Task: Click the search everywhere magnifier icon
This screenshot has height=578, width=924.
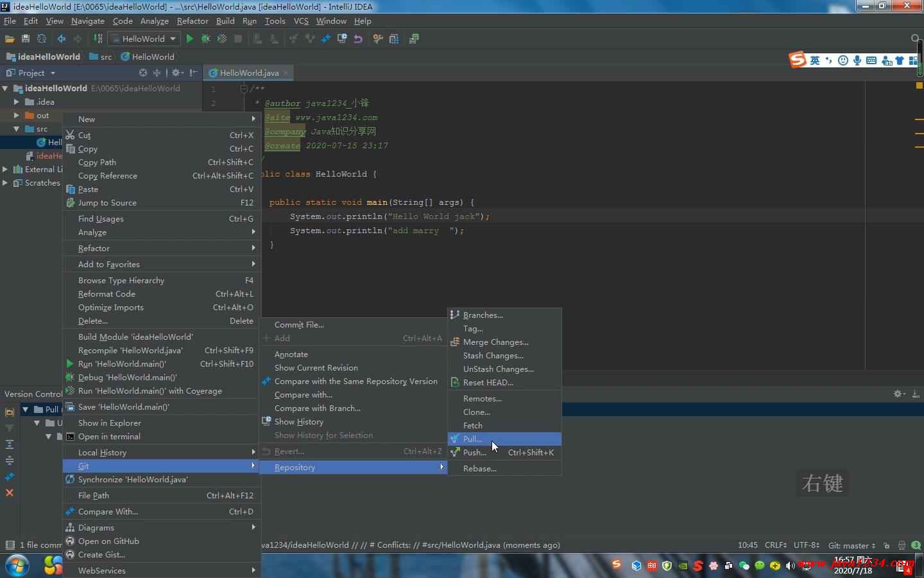Action: point(916,39)
